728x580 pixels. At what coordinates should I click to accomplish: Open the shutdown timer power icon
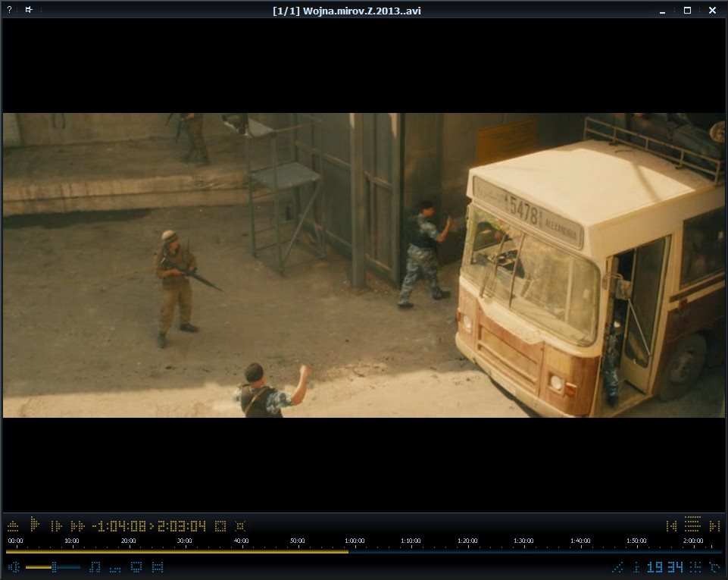(x=714, y=567)
